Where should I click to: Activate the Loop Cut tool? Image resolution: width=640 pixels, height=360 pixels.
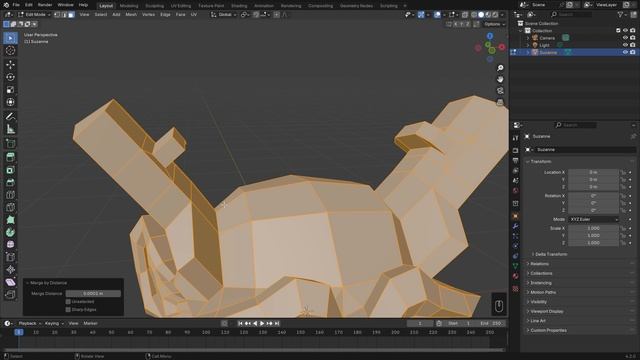11,195
